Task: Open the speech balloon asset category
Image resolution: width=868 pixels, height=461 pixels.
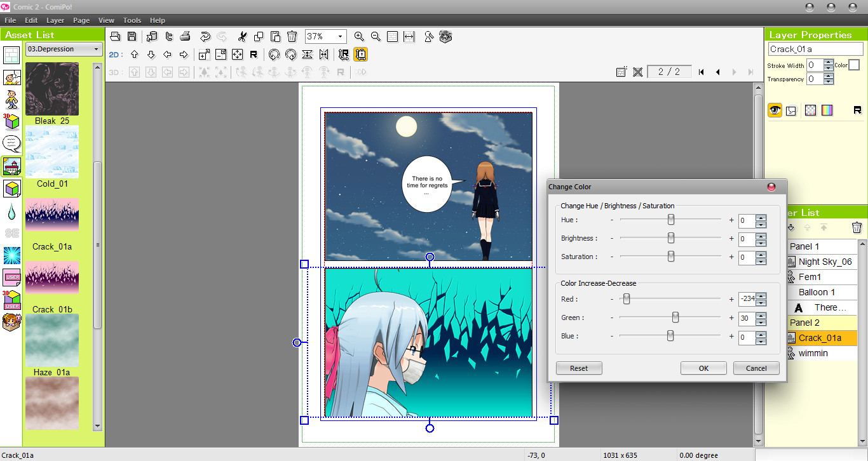Action: pos(10,142)
